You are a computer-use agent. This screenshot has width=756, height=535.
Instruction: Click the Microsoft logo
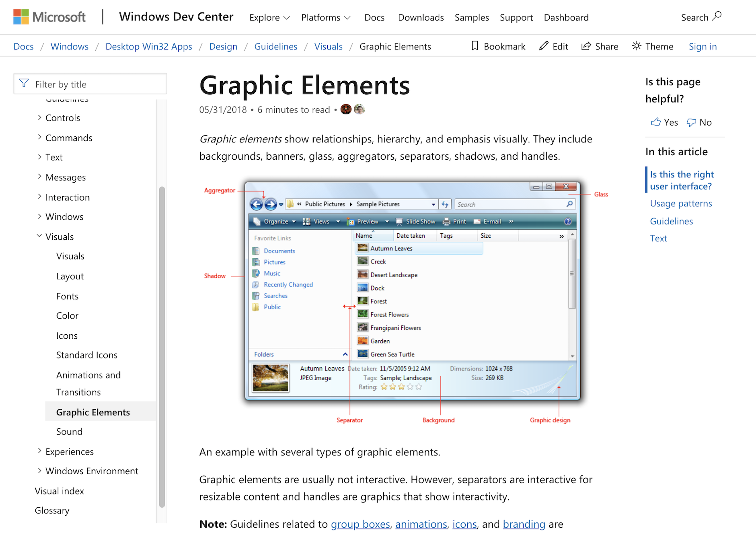pos(49,17)
